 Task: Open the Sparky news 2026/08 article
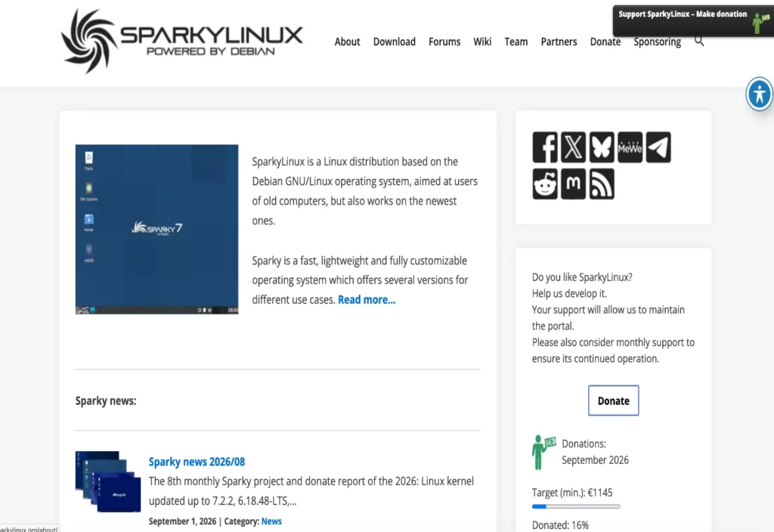click(197, 462)
